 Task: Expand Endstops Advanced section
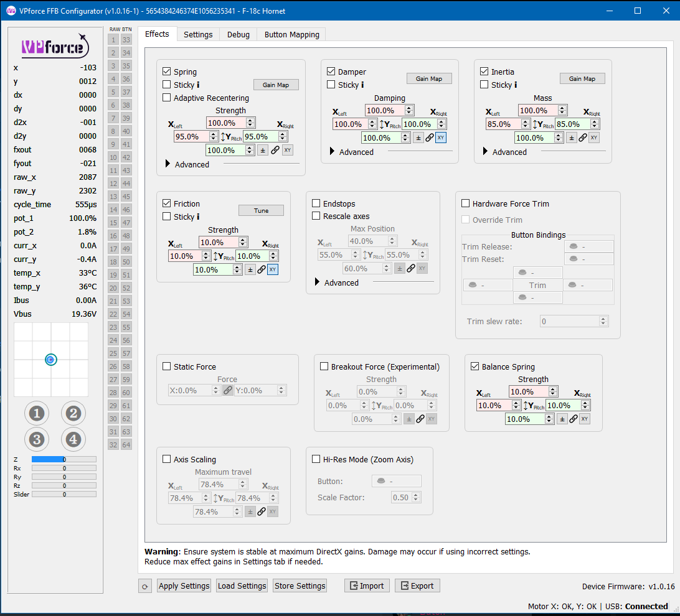click(318, 282)
